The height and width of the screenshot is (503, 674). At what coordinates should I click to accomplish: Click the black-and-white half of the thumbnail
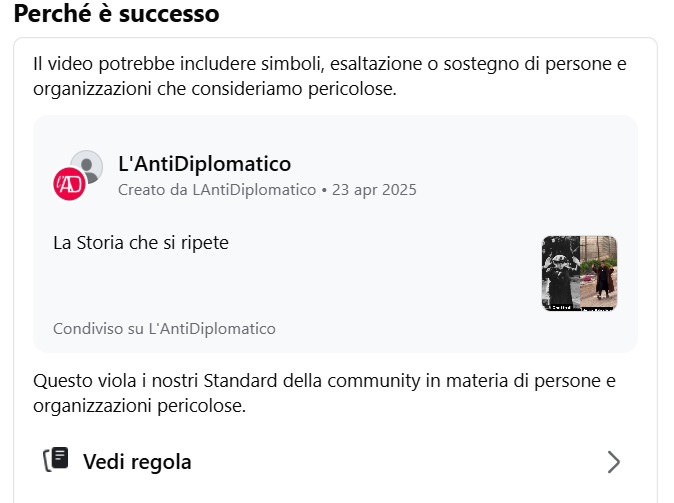click(x=561, y=273)
